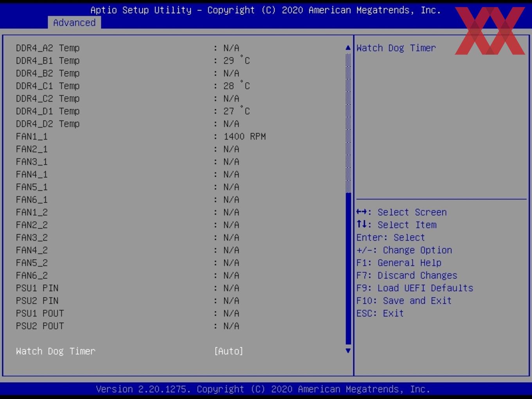Click the DDR4_D1 Temp row
Image resolution: width=532 pixels, height=399 pixels.
coord(133,111)
